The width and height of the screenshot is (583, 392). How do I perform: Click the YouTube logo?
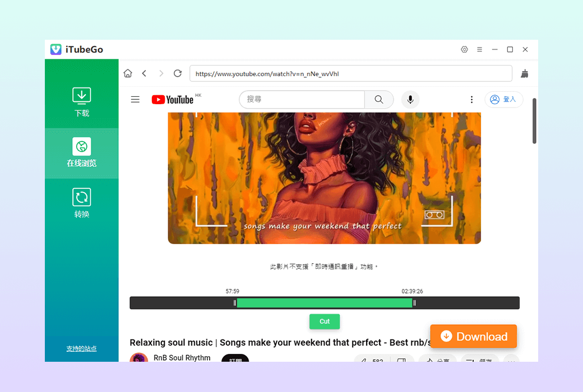click(x=173, y=100)
